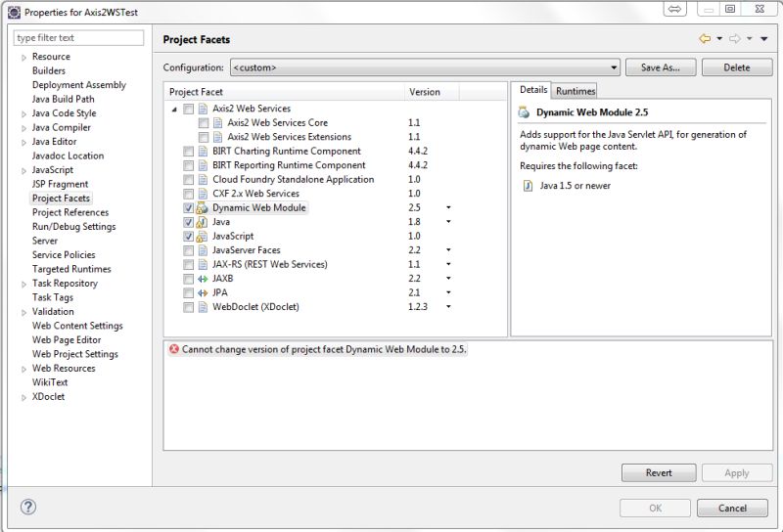Image resolution: width=783 pixels, height=532 pixels.
Task: Click the Apply button
Action: [x=737, y=472]
